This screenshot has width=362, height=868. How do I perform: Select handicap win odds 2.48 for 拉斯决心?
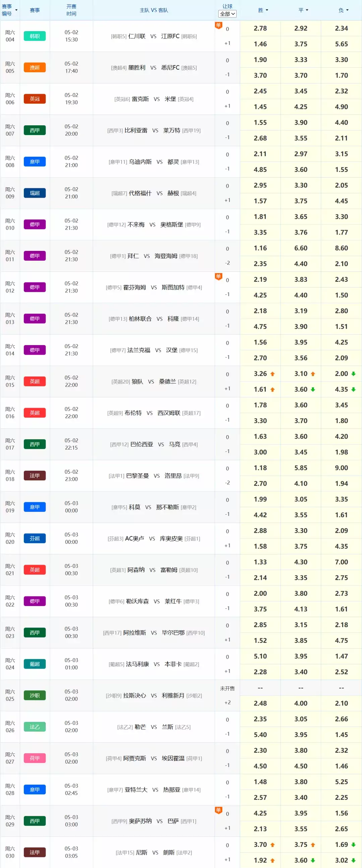pos(260,703)
